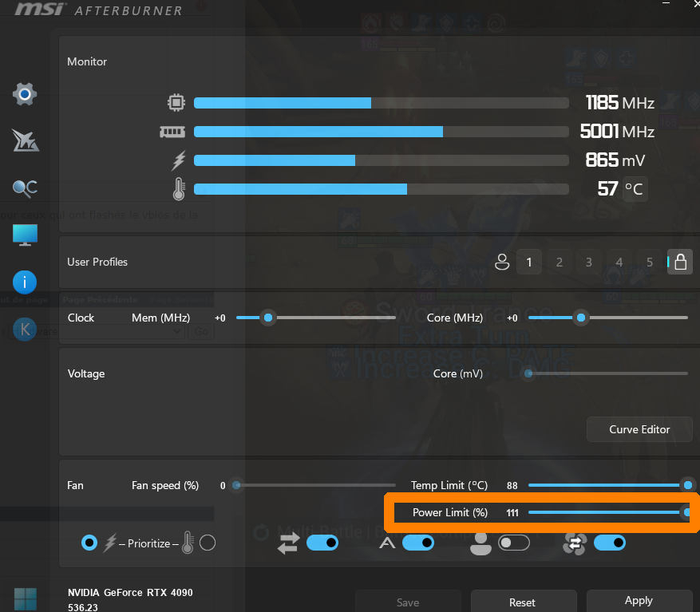Select prioritize temperature radio button
This screenshot has height=612, width=700.
coord(208,543)
